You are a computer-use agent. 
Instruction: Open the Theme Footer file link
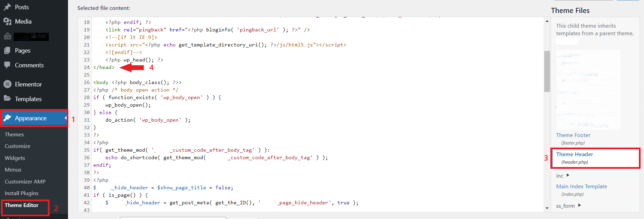coord(573,135)
